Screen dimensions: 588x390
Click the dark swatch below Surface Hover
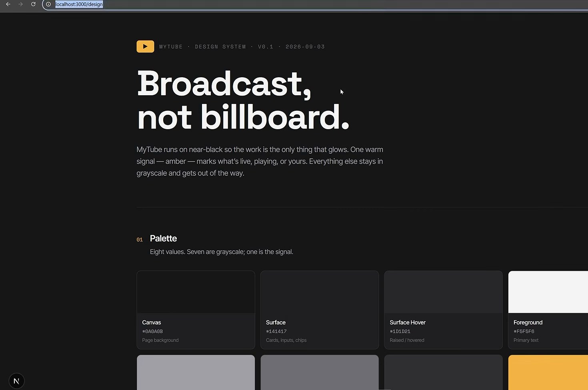point(443,372)
